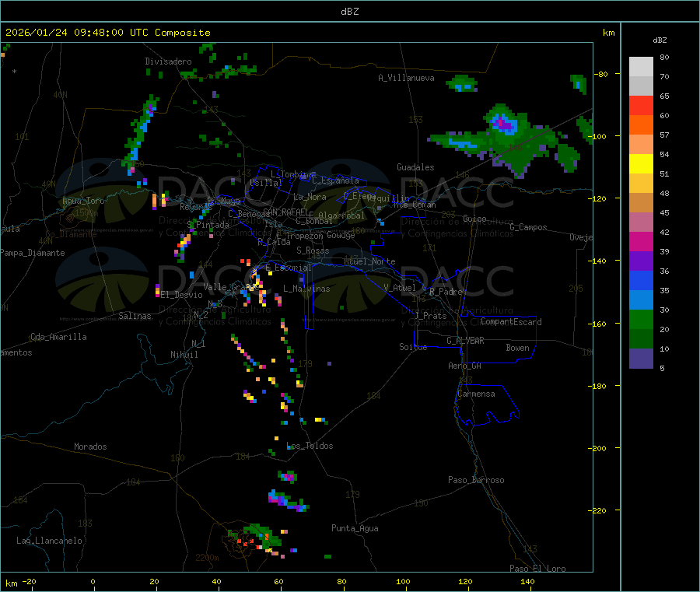Click the 'L_Malvinas' label
This screenshot has height=592, width=700.
click(x=306, y=289)
